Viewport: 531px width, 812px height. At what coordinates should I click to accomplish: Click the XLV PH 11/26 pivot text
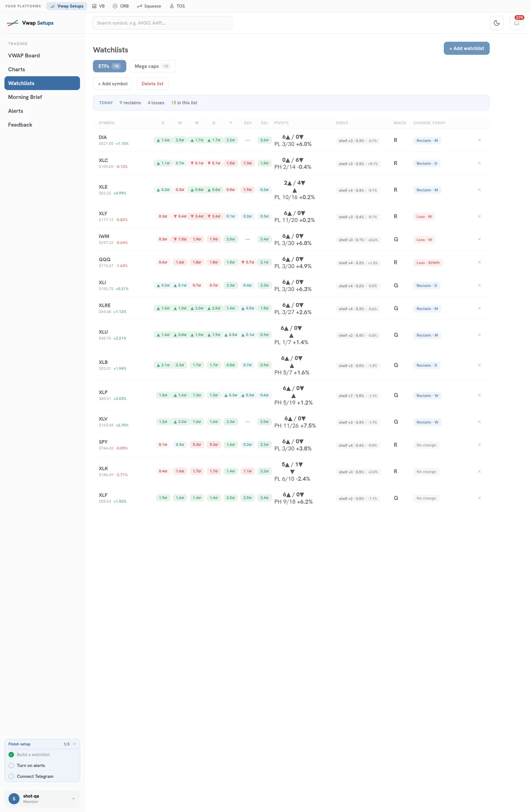tap(295, 425)
